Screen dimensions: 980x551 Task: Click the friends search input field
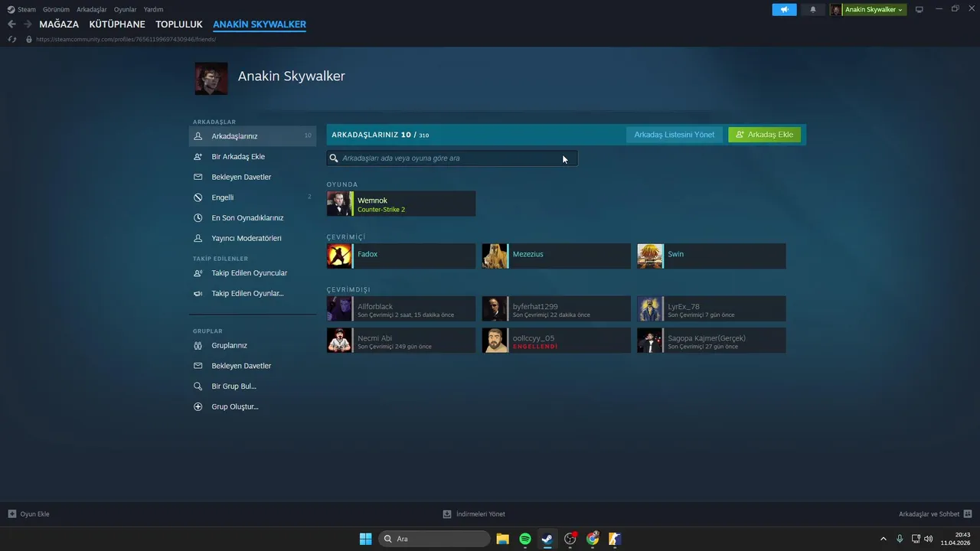[x=452, y=158]
